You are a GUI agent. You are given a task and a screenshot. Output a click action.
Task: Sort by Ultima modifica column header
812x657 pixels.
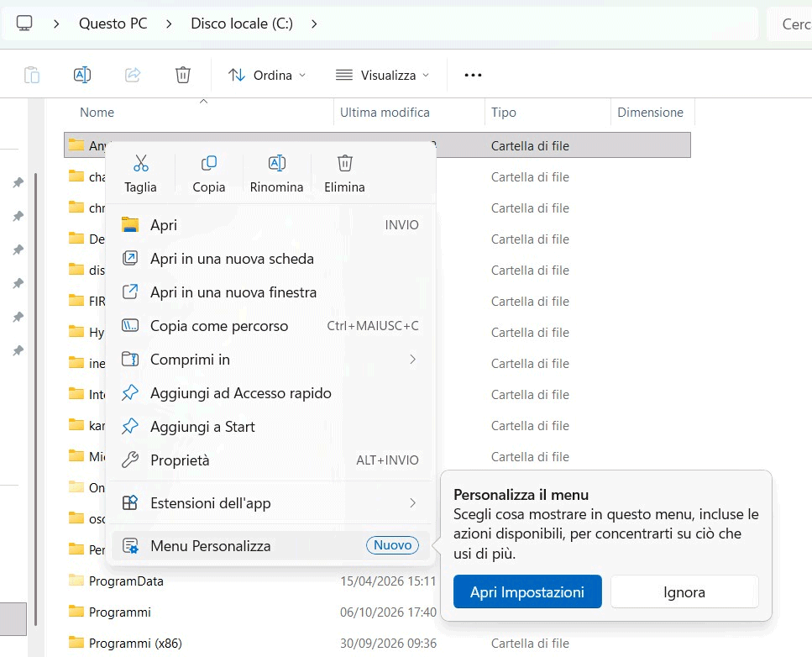pos(385,112)
